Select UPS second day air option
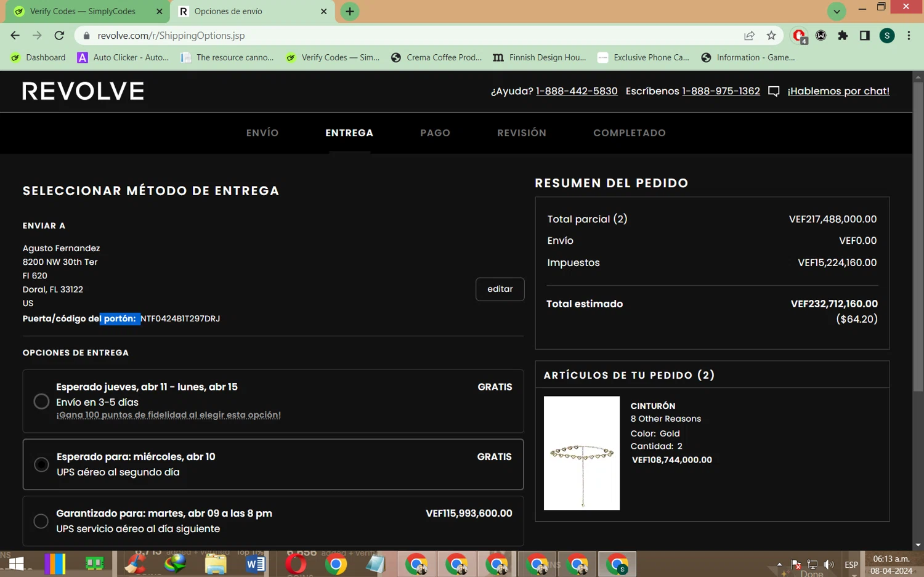924x577 pixels. [41, 464]
